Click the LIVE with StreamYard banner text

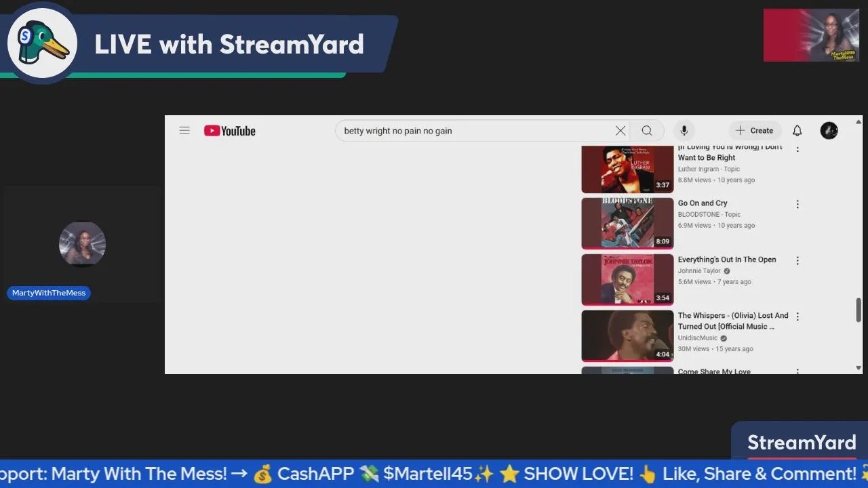pos(229,45)
